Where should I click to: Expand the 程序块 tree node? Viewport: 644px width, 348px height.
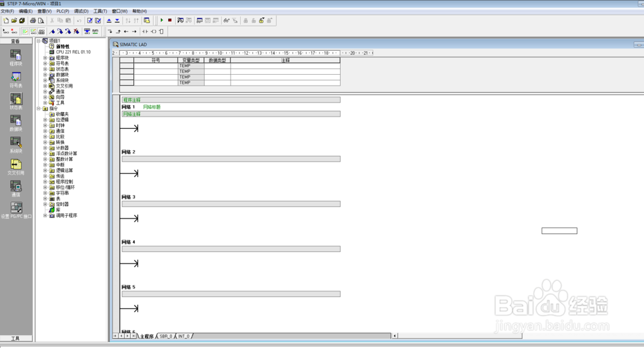(45, 58)
